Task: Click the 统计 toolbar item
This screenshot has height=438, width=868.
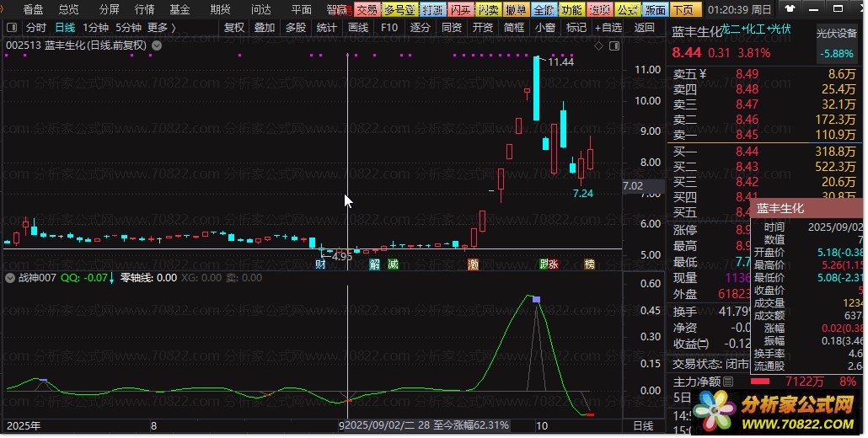Action: [327, 28]
